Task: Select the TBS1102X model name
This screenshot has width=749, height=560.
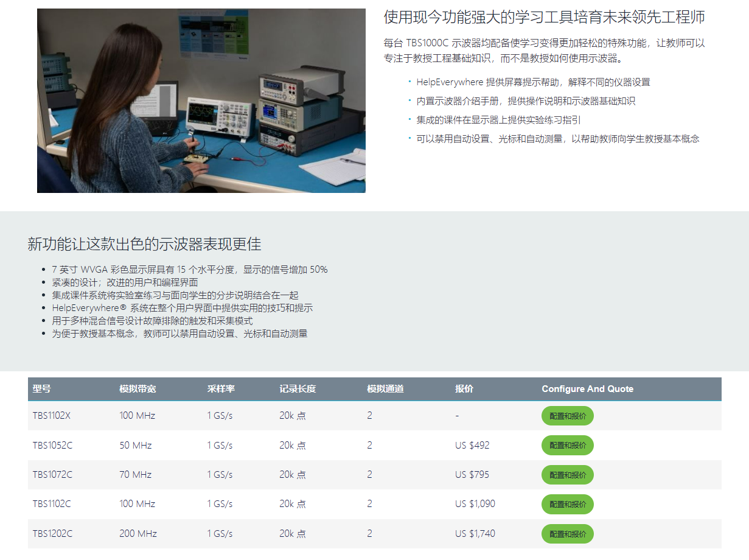Action: [x=52, y=416]
